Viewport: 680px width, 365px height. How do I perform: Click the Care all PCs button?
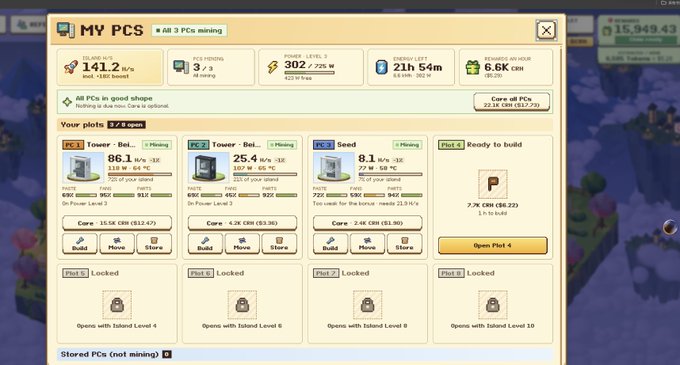pyautogui.click(x=512, y=102)
